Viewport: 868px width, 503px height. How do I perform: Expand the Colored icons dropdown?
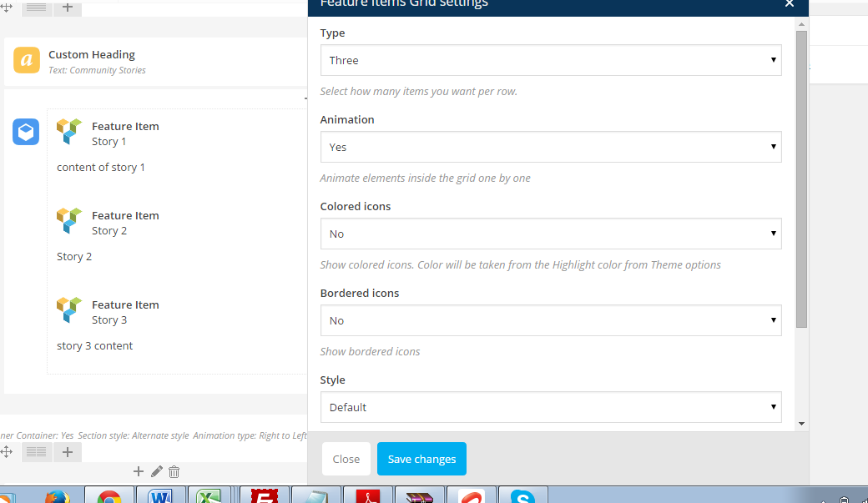tap(551, 234)
